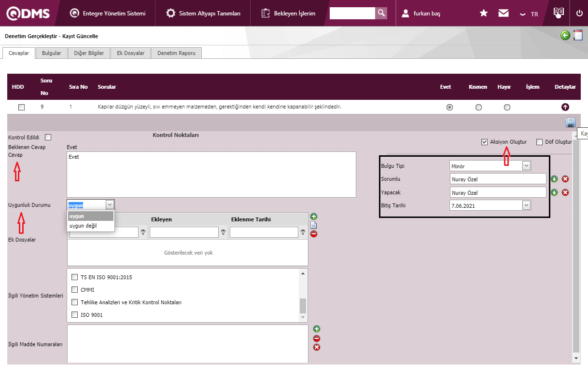Image resolution: width=588 pixels, height=366 pixels.
Task: Expand the Bitiş Tarihi date dropdown
Action: coord(526,205)
